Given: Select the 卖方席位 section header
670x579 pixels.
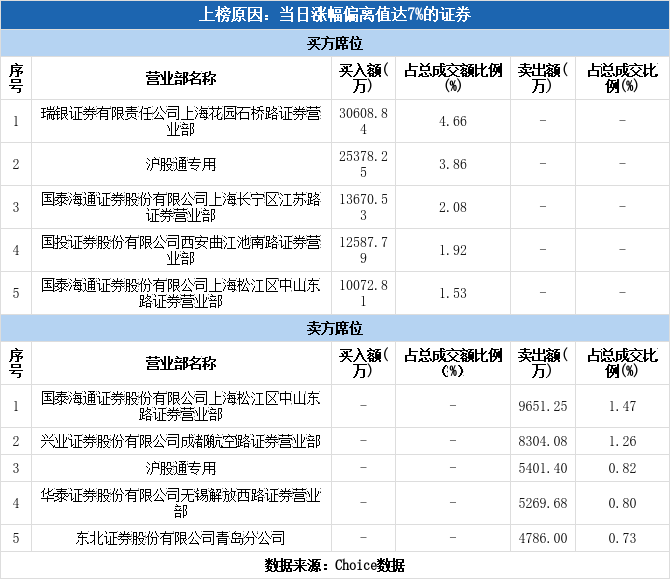Looking at the screenshot, I should 335,328.
